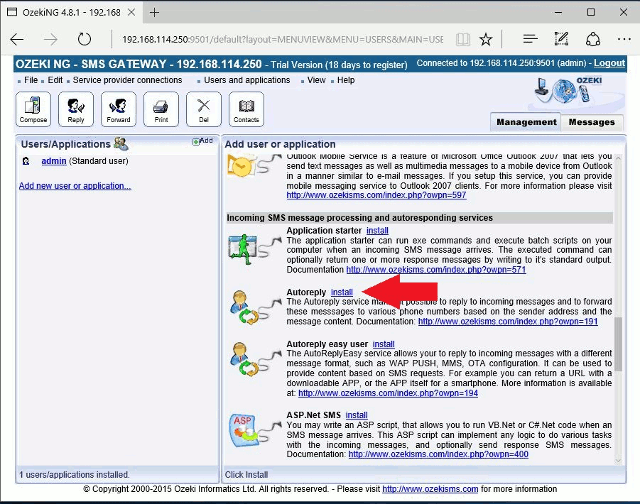This screenshot has width=640, height=504.
Task: Click the Logout link
Action: [x=609, y=63]
